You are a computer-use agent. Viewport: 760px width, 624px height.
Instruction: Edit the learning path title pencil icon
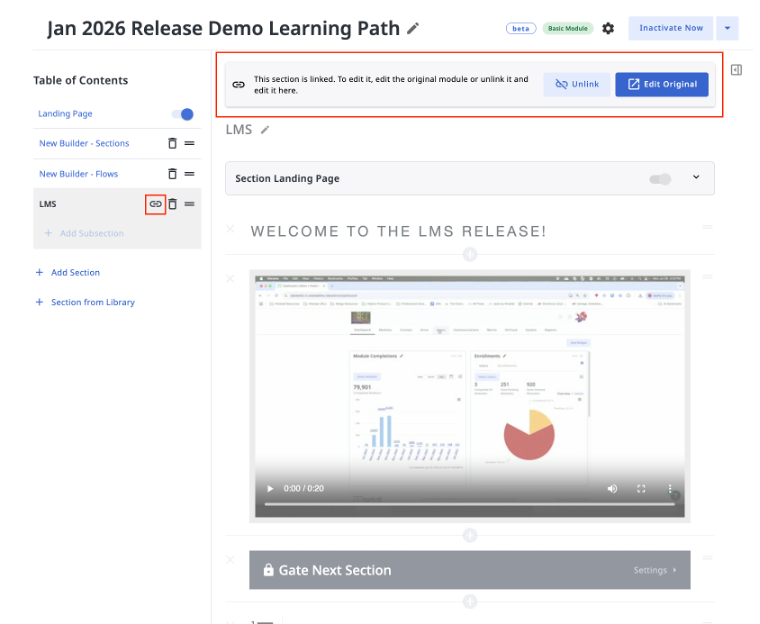(x=412, y=29)
